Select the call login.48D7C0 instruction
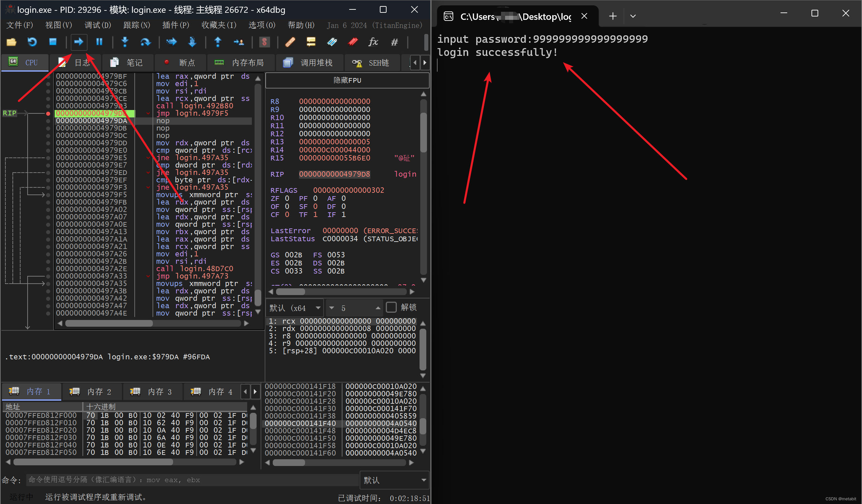Viewport: 862px width, 504px height. pos(195,268)
